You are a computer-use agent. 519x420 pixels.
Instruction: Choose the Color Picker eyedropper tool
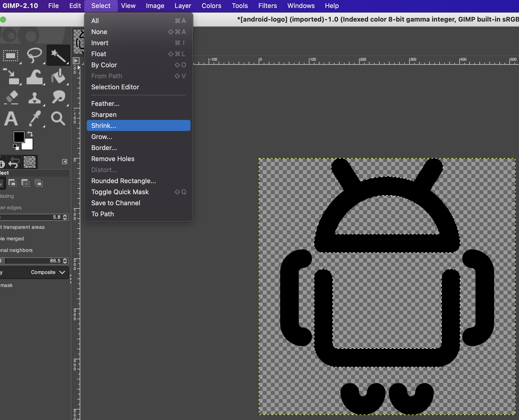click(x=34, y=118)
